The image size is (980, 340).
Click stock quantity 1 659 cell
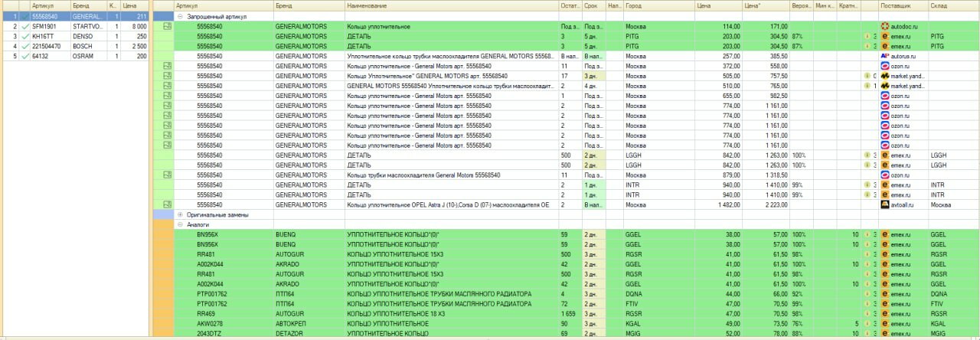click(570, 314)
